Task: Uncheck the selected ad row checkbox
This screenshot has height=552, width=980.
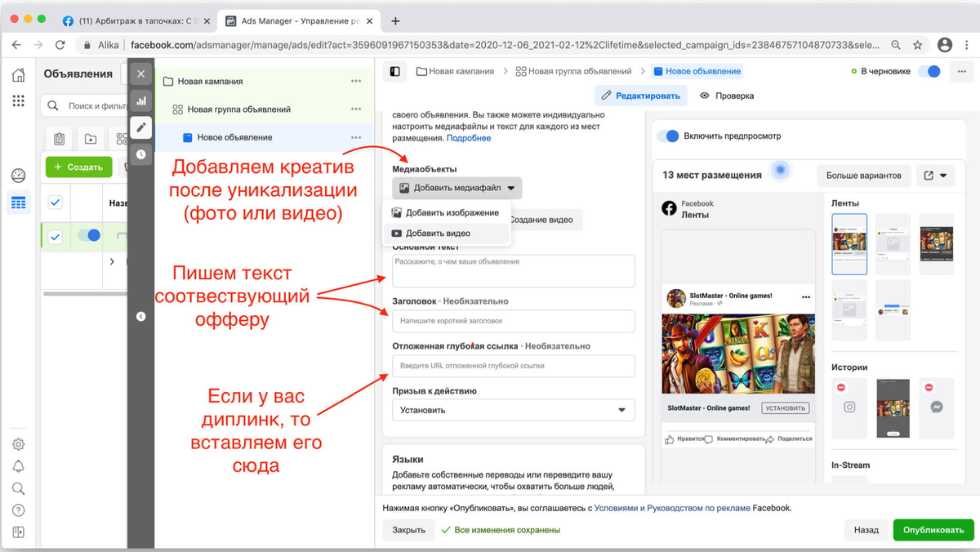Action: 55,236
